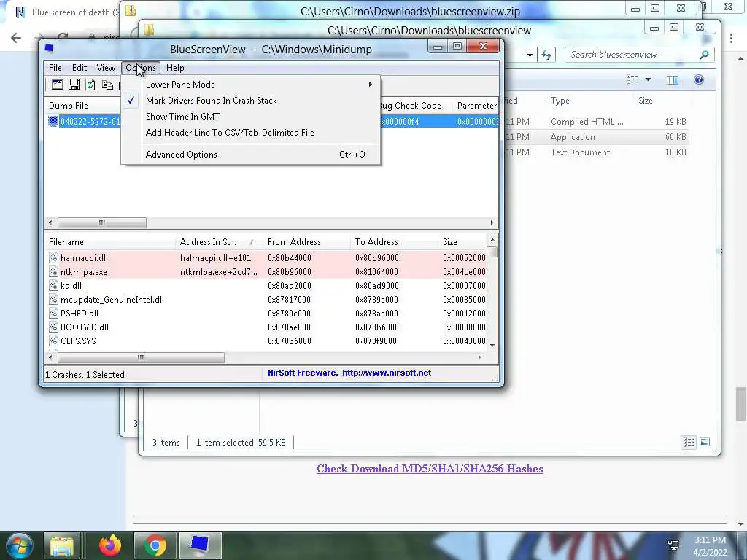747x560 pixels.
Task: Sort by the Filename column header
Action: [110, 242]
